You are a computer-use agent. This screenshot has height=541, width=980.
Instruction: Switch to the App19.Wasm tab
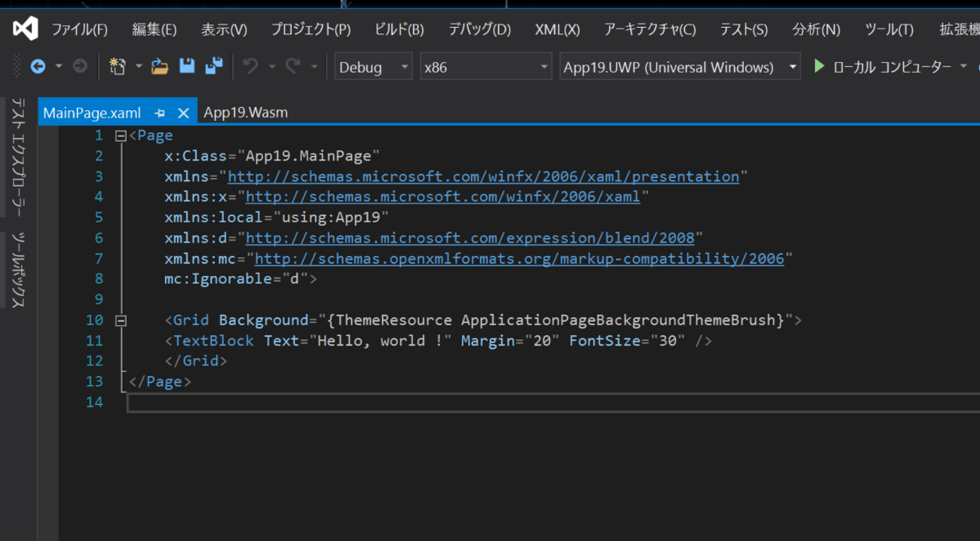246,113
